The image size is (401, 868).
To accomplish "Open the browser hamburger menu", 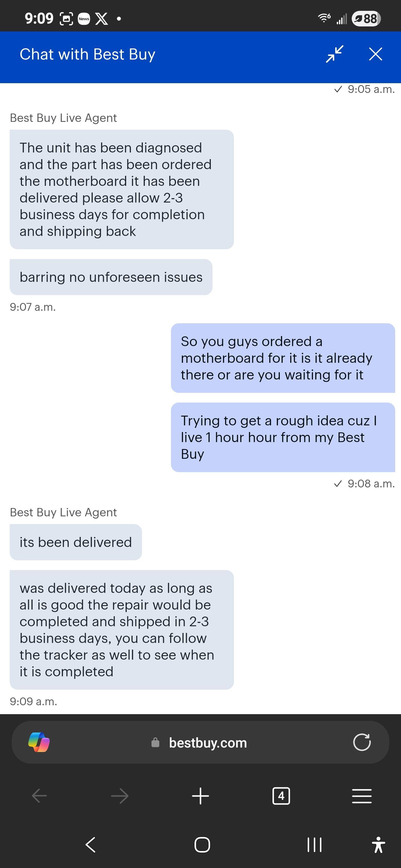I will pos(361,796).
